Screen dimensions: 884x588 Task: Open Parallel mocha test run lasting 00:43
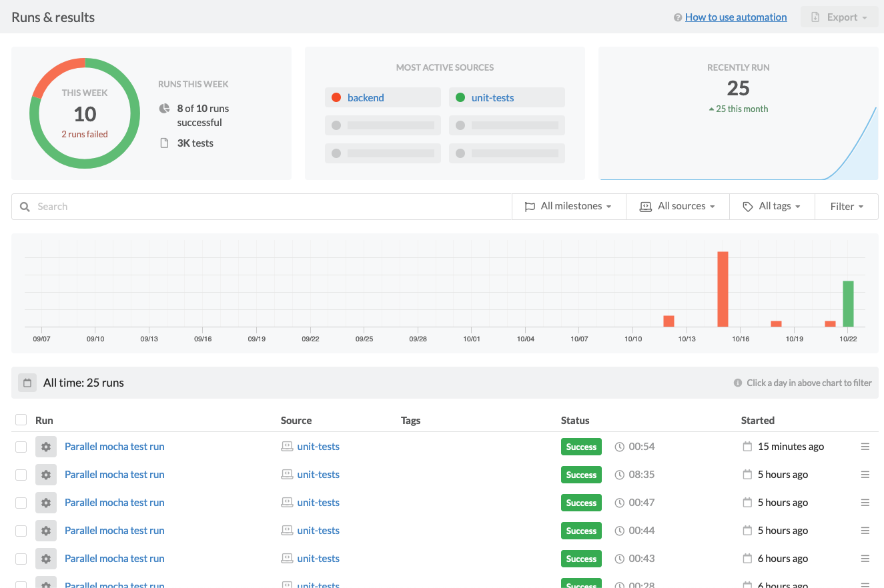tap(114, 559)
